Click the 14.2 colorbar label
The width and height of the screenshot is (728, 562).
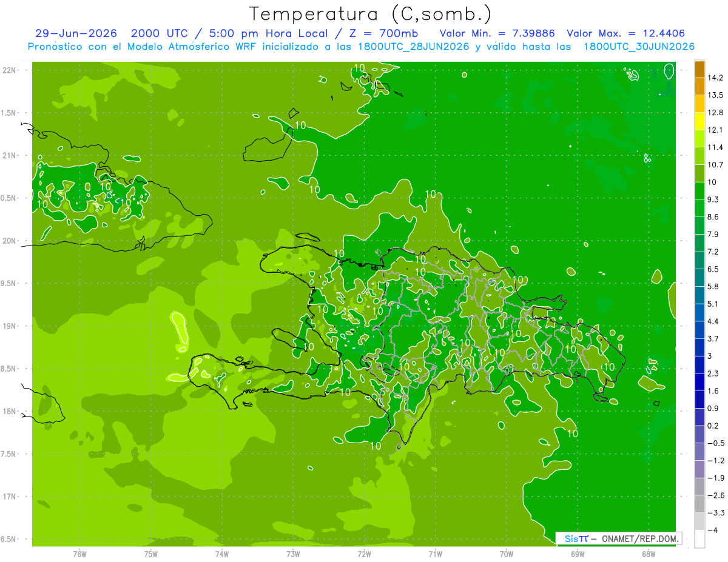click(x=715, y=78)
